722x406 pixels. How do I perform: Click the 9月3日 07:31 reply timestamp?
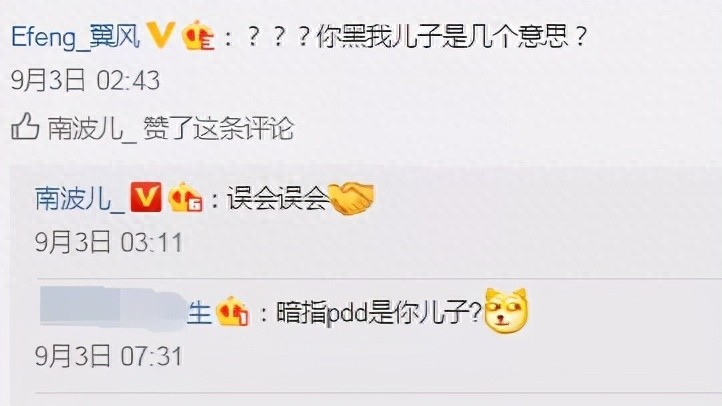[x=109, y=356]
